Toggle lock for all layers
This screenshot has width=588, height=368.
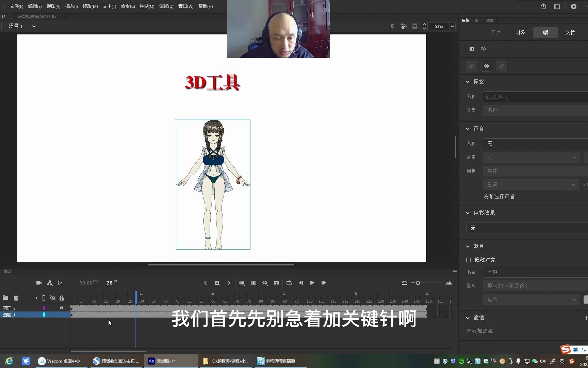pos(62,298)
